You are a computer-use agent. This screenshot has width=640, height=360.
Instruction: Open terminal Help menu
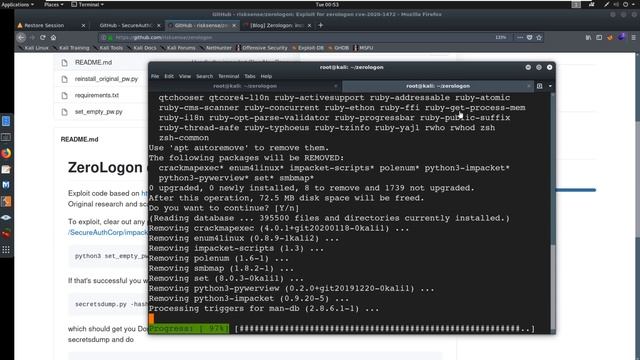click(x=266, y=76)
